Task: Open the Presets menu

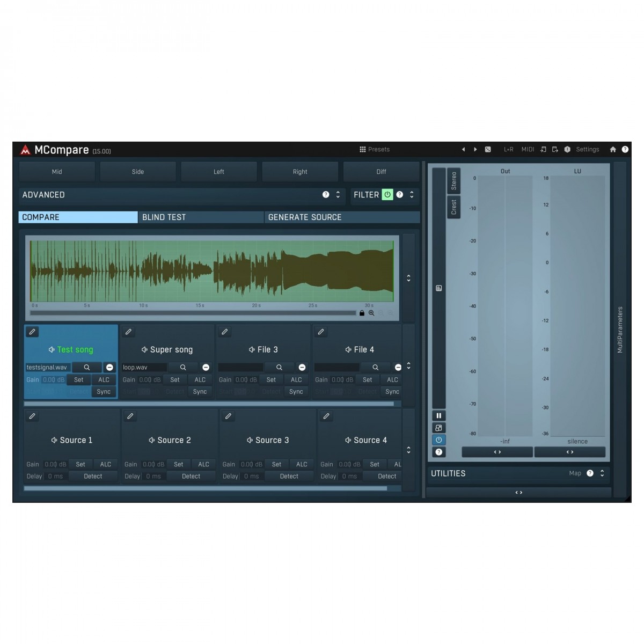Action: pos(375,150)
